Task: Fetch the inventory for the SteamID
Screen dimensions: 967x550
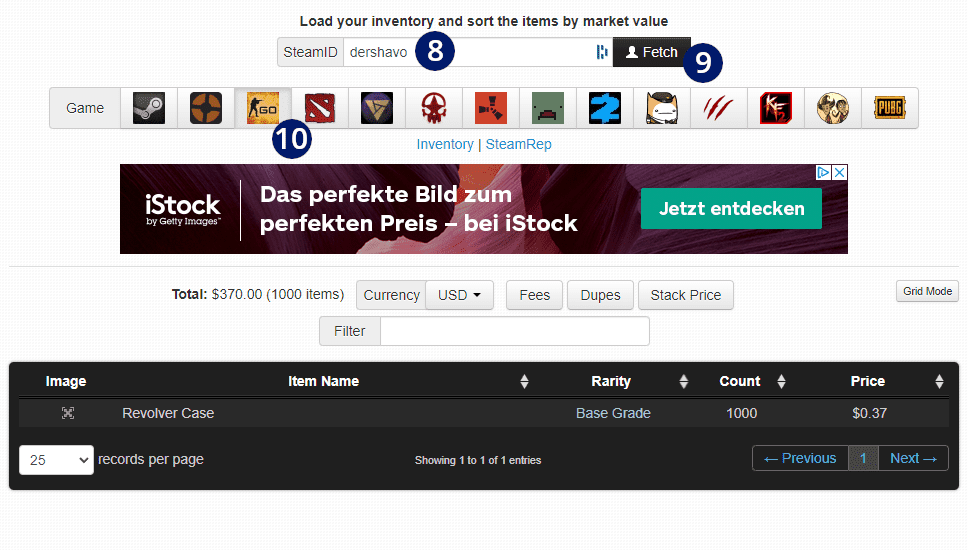Action: [651, 52]
